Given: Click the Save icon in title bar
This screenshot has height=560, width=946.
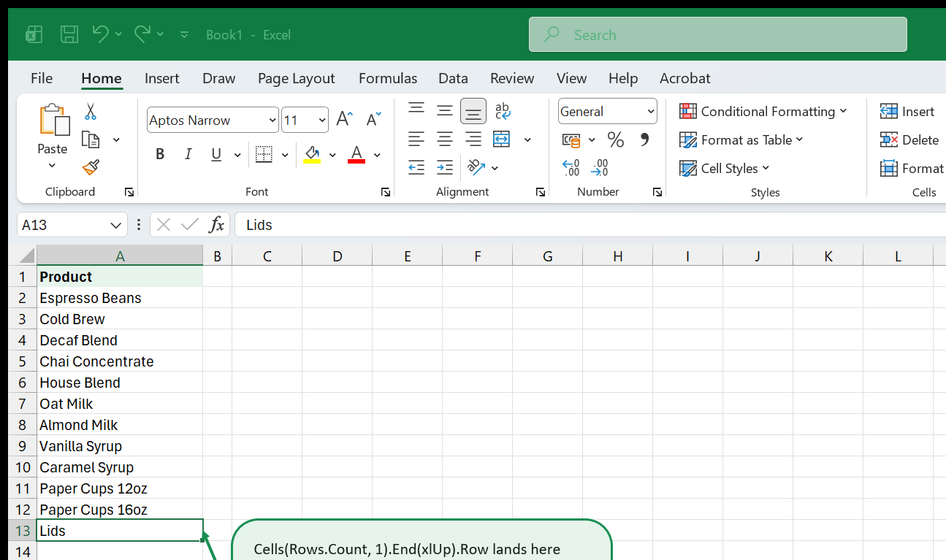Looking at the screenshot, I should (69, 34).
